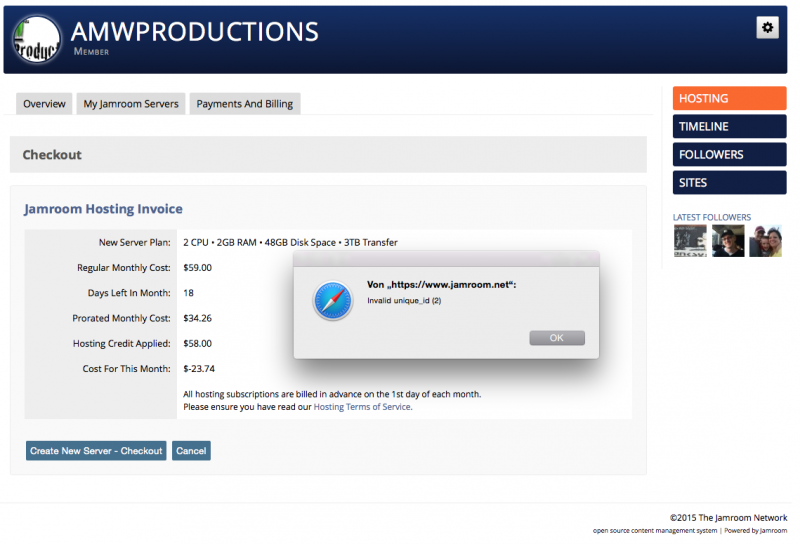Click the $58.00 hosting credit value
The width and height of the screenshot is (800, 544).
(197, 343)
